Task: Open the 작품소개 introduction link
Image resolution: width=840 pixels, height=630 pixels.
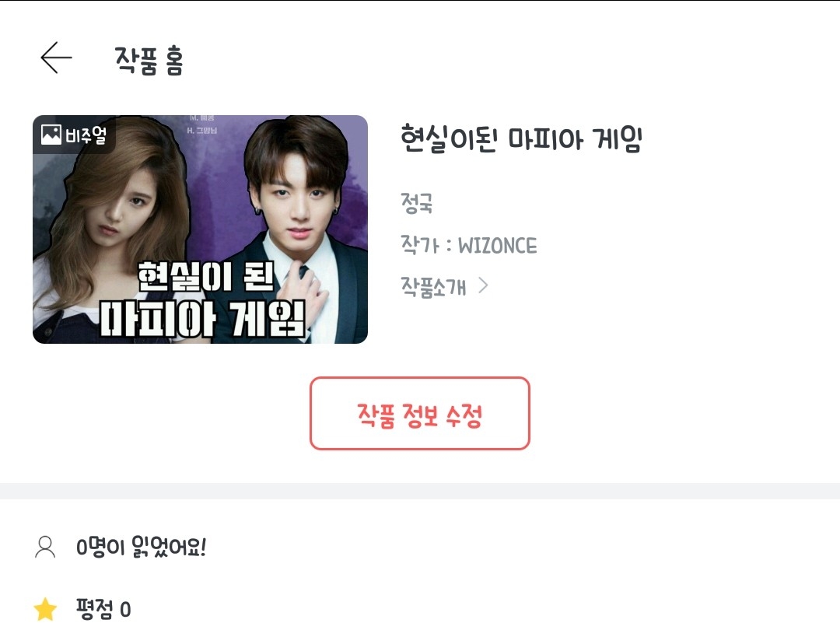Action: pos(433,286)
